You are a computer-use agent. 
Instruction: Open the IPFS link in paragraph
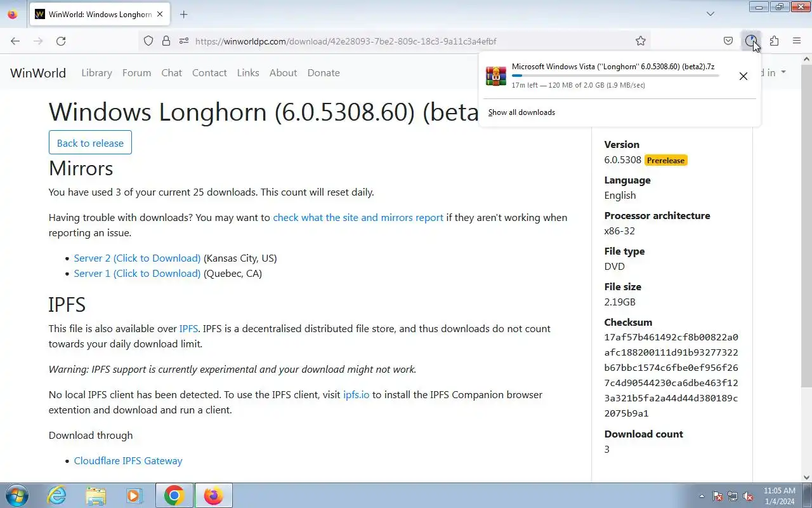[x=188, y=328]
